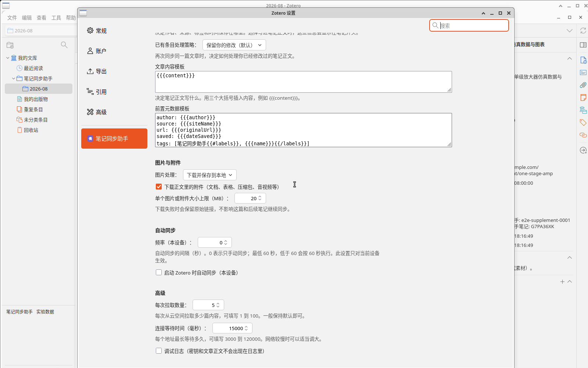The height and width of the screenshot is (368, 588).
Task: Open the 编辑 menu in Zotero
Action: [x=27, y=18]
